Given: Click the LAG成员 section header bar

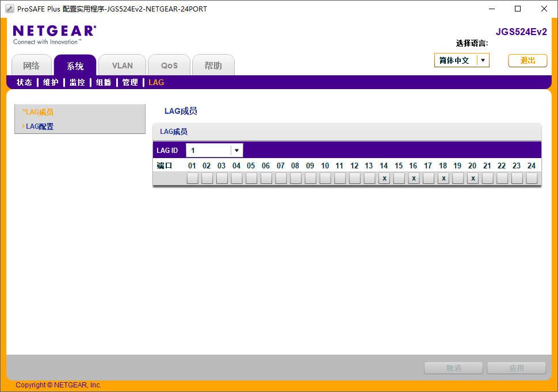Looking at the screenshot, I should click(347, 132).
